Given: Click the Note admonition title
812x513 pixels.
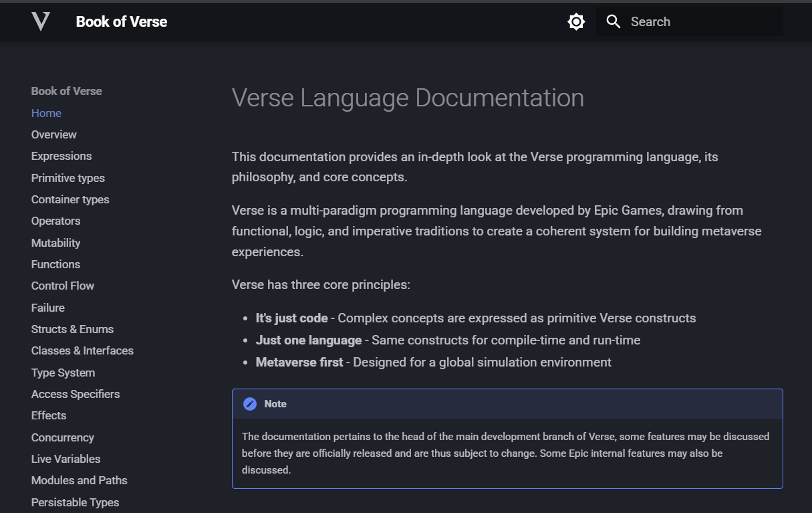Looking at the screenshot, I should tap(275, 404).
